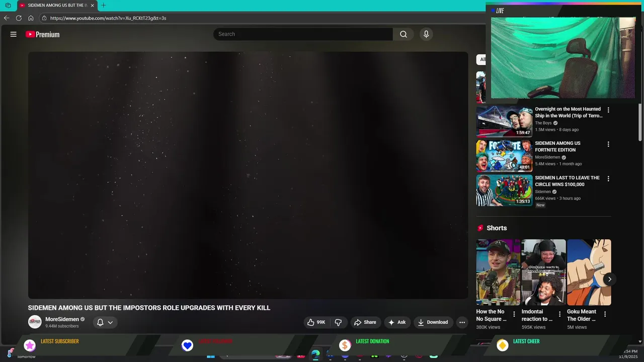644x362 pixels.
Task: Open a new browser tab
Action: pos(103,5)
